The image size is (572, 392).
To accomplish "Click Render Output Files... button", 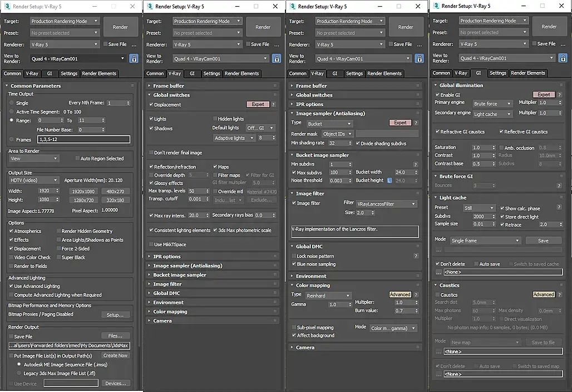I will [x=115, y=336].
